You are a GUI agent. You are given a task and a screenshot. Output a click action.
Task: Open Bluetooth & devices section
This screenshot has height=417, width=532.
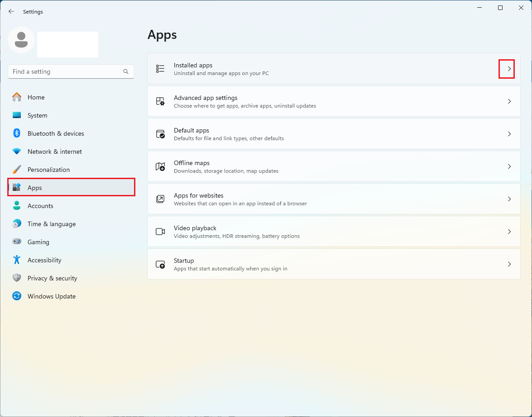(71, 133)
